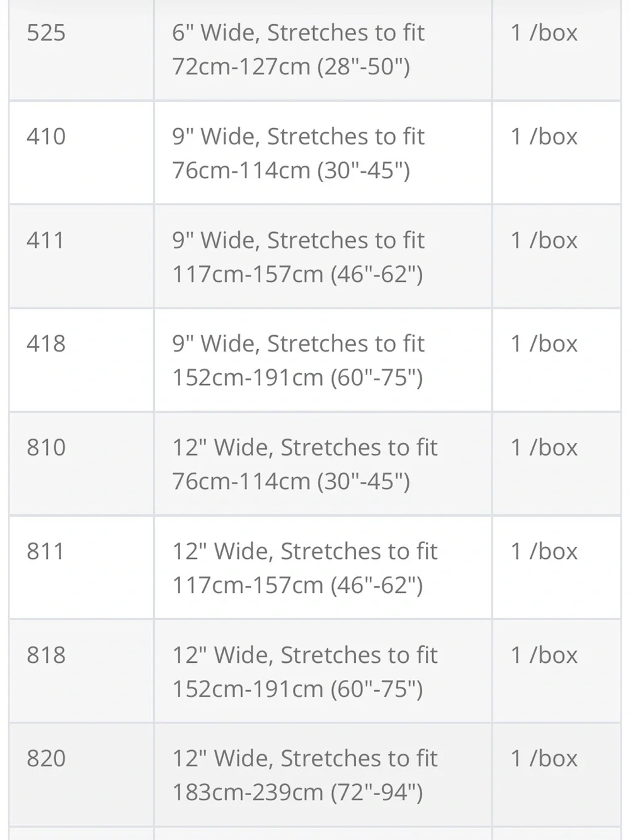This screenshot has width=630, height=840.
Task: Click the 1 /box cell for 525
Action: tap(556, 50)
